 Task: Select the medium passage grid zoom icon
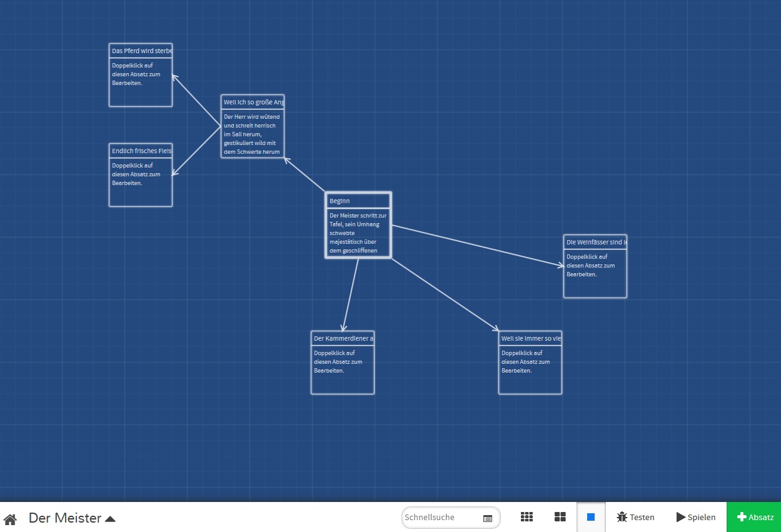point(560,517)
